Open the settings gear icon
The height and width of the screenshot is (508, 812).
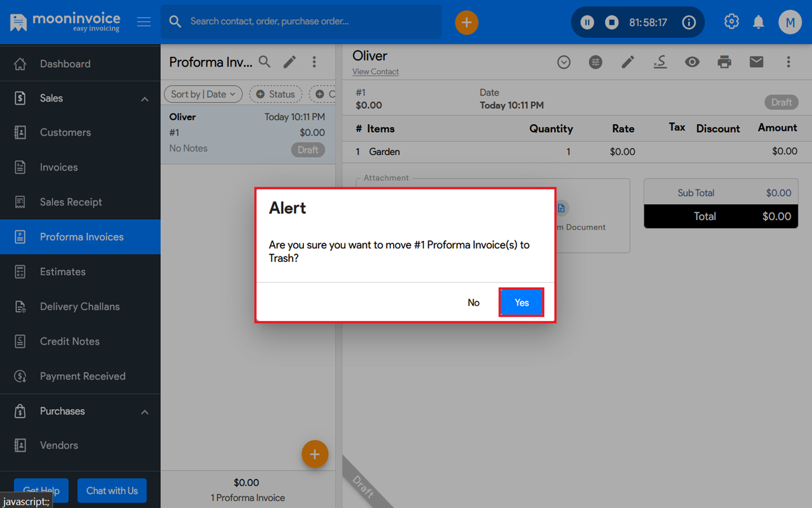[731, 22]
